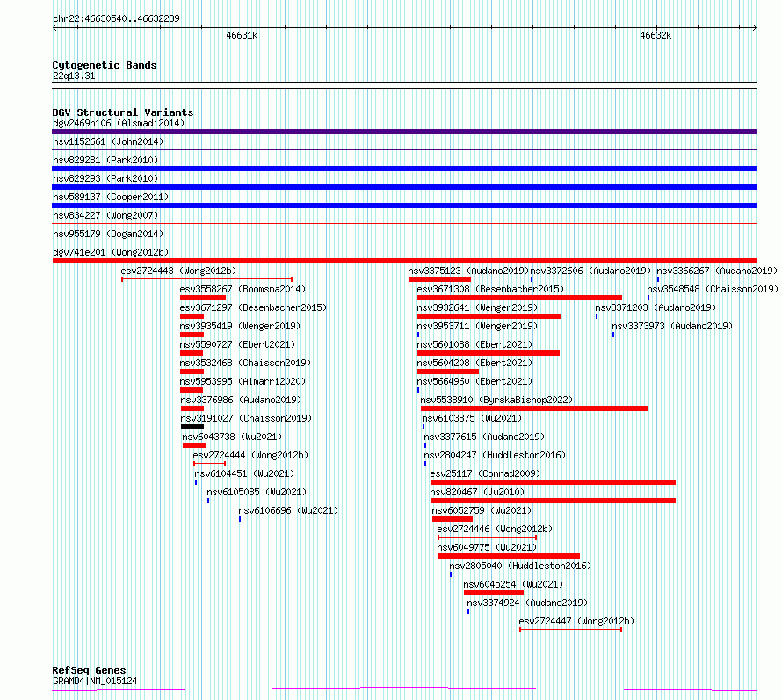The image size is (782, 700).
Task: Open nsv6104451 (Wu2021) label
Action: pyautogui.click(x=244, y=473)
